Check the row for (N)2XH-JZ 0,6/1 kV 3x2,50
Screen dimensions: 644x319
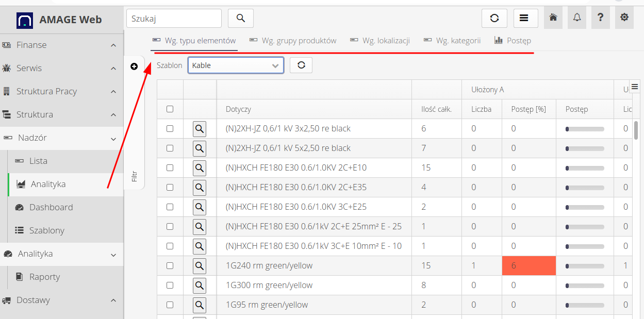coord(170,129)
